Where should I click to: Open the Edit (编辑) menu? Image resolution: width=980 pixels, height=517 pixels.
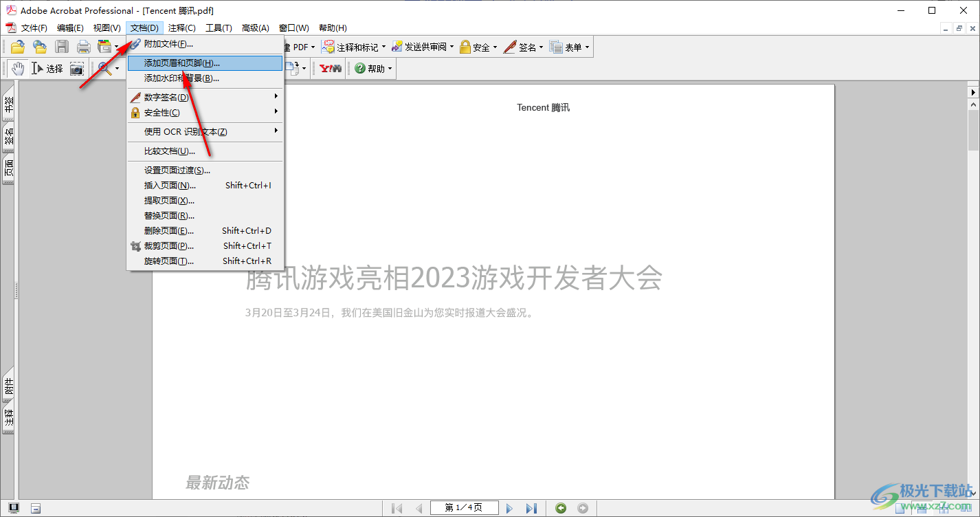coord(70,28)
